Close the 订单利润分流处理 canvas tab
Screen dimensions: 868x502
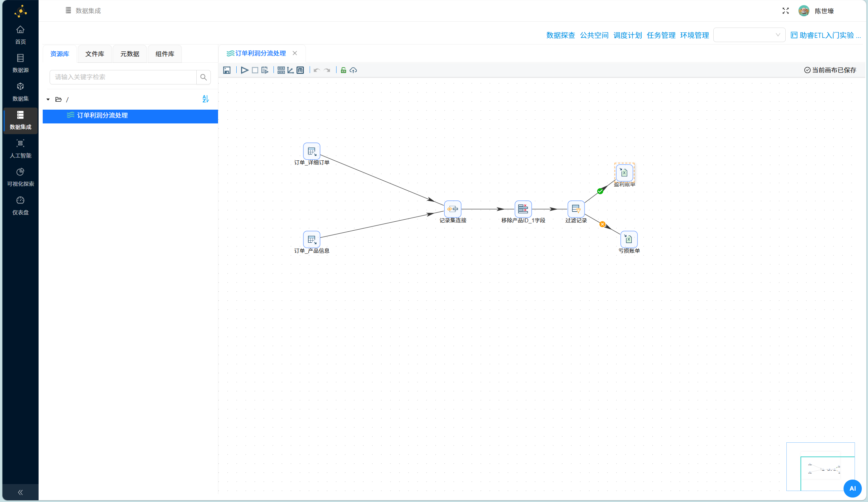click(x=295, y=53)
